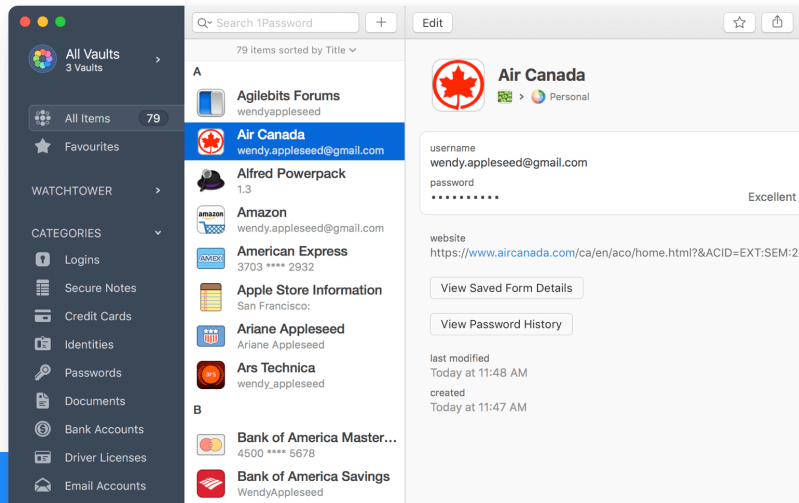
Task: Click the Alfred hat icon in list
Action: [x=210, y=180]
